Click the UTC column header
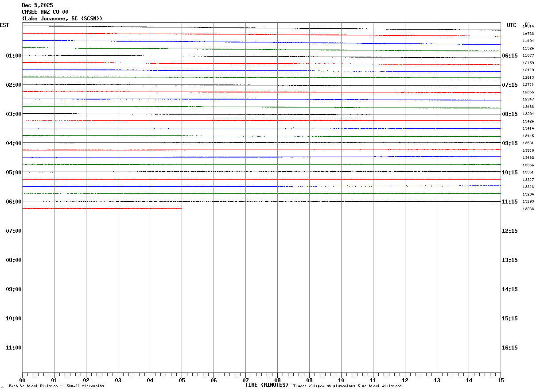This screenshot has height=392, width=536. [x=512, y=25]
